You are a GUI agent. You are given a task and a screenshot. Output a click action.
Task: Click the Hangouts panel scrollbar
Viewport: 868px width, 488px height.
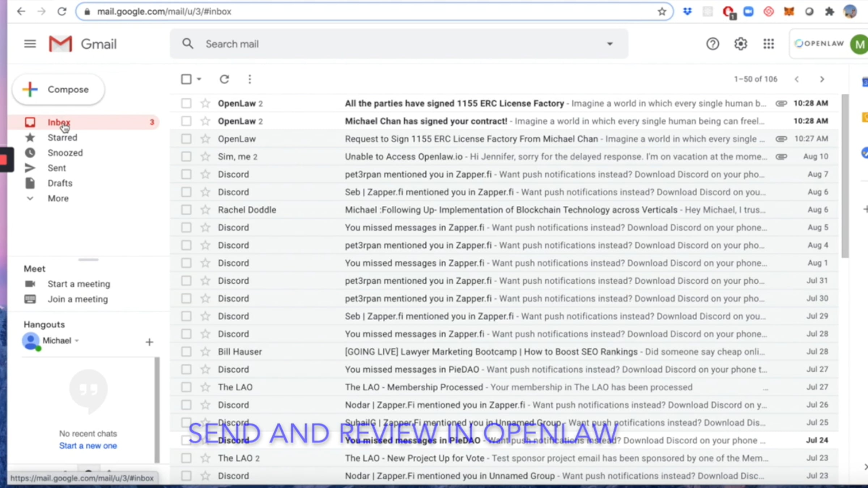(x=157, y=410)
